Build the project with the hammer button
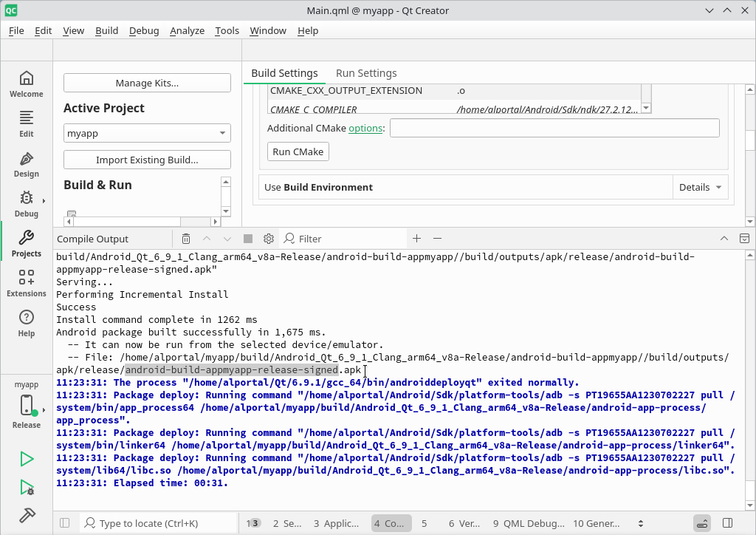 pos(27,515)
